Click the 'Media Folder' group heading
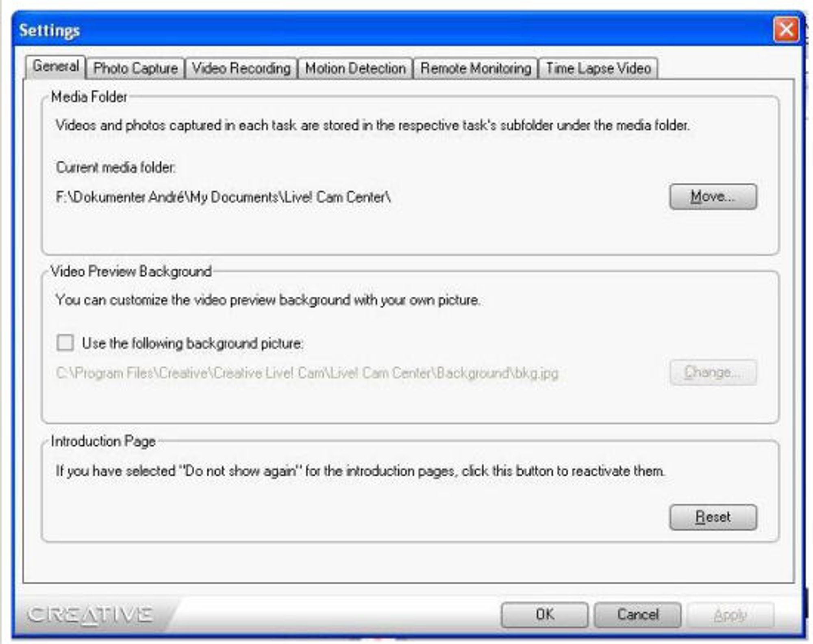 89,97
